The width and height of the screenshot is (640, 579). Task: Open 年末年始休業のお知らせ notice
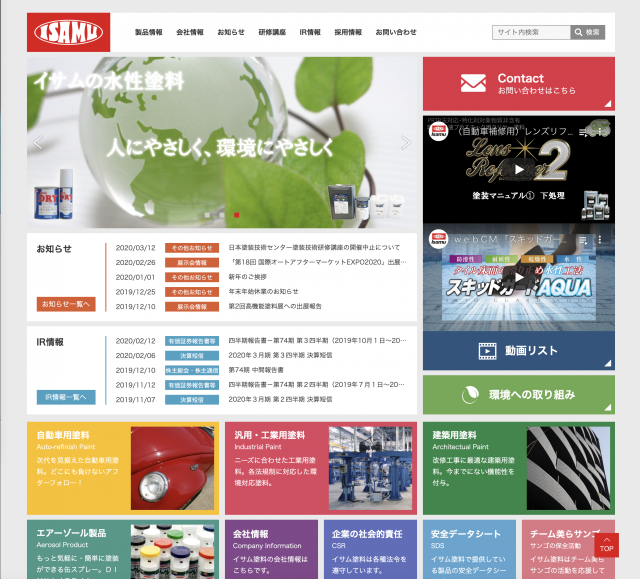coord(263,292)
